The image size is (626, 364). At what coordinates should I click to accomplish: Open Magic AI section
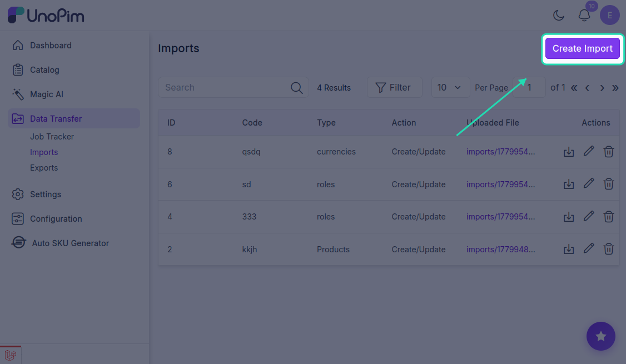click(47, 94)
